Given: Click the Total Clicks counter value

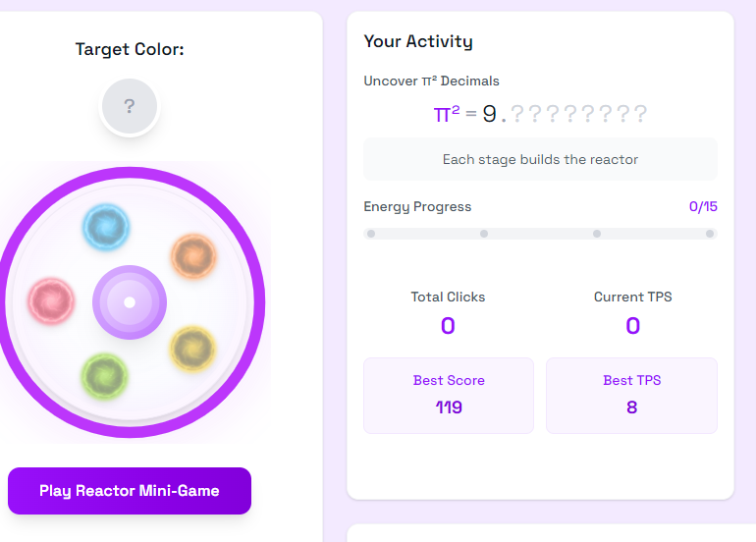Looking at the screenshot, I should tap(448, 326).
